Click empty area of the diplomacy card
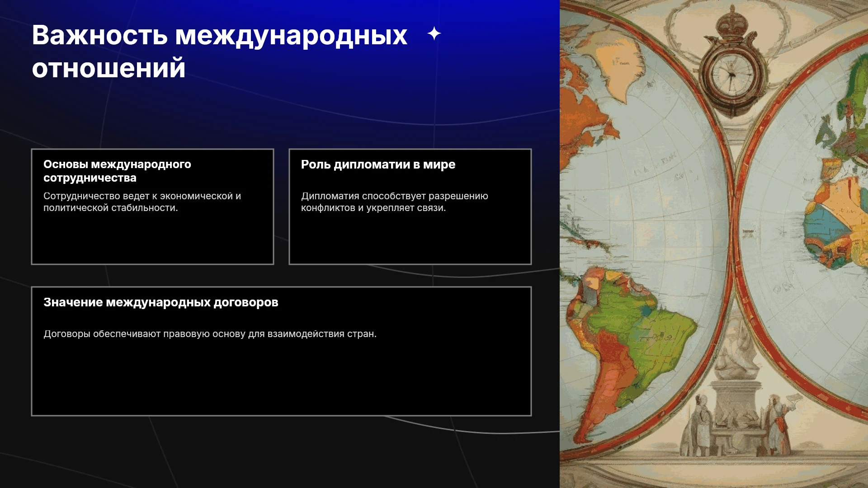The width and height of the screenshot is (868, 488). pyautogui.click(x=410, y=239)
